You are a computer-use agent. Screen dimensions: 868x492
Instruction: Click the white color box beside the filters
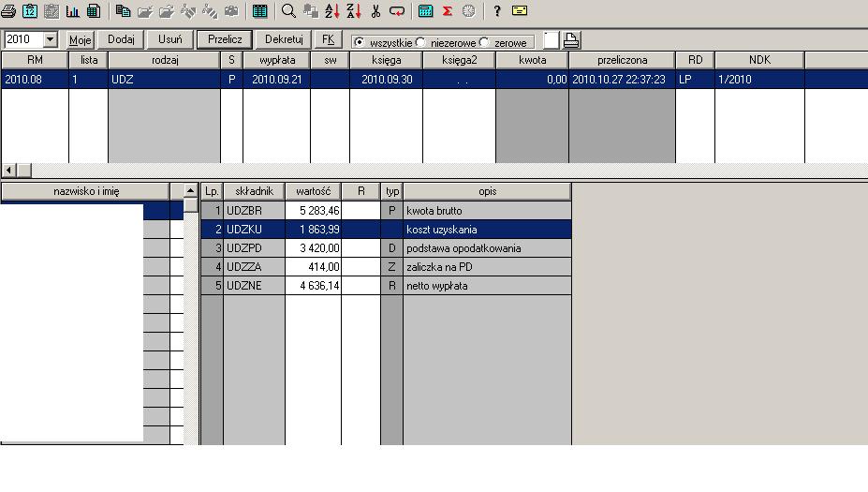pos(551,40)
